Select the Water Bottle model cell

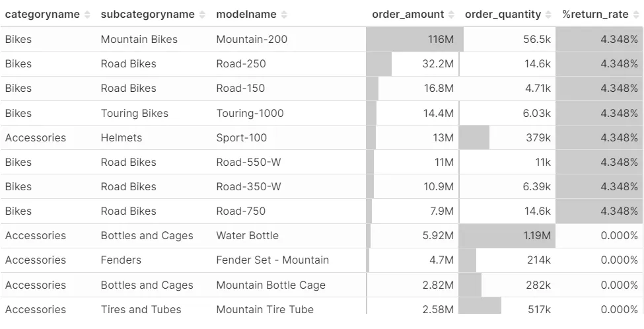point(247,236)
